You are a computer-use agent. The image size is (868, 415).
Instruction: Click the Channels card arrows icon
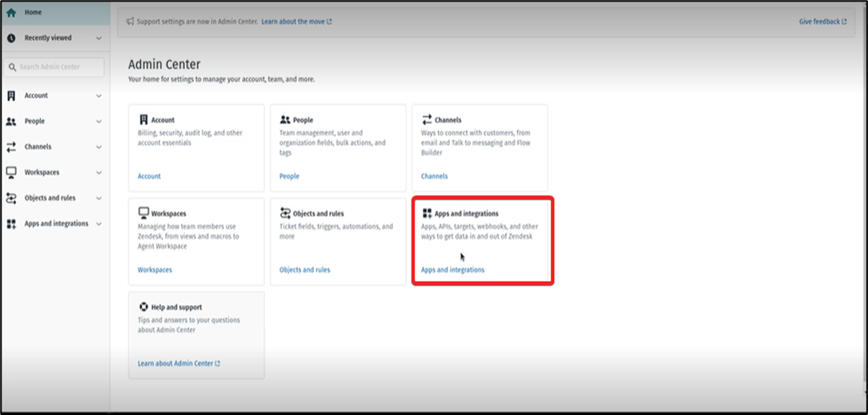tap(427, 119)
